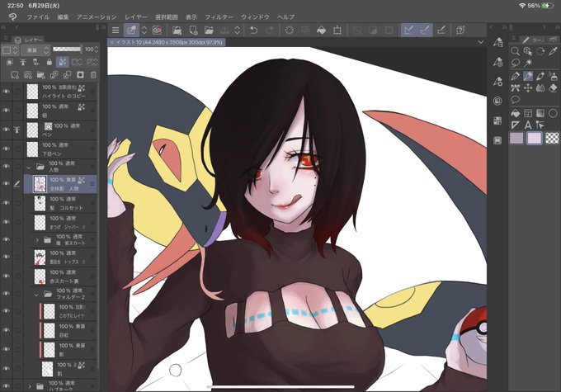Select the rotate view tool

coord(540,51)
